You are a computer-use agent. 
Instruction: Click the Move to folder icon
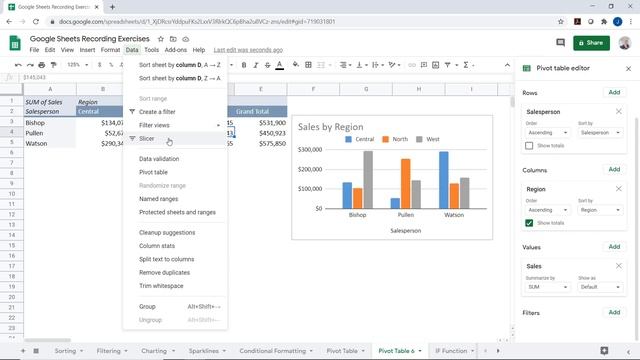tap(173, 39)
